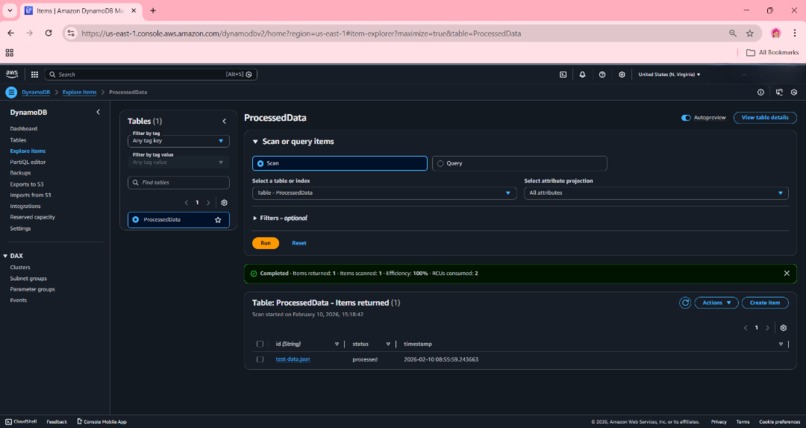Focus the AWS console search box
This screenshot has width=806, height=428.
151,75
